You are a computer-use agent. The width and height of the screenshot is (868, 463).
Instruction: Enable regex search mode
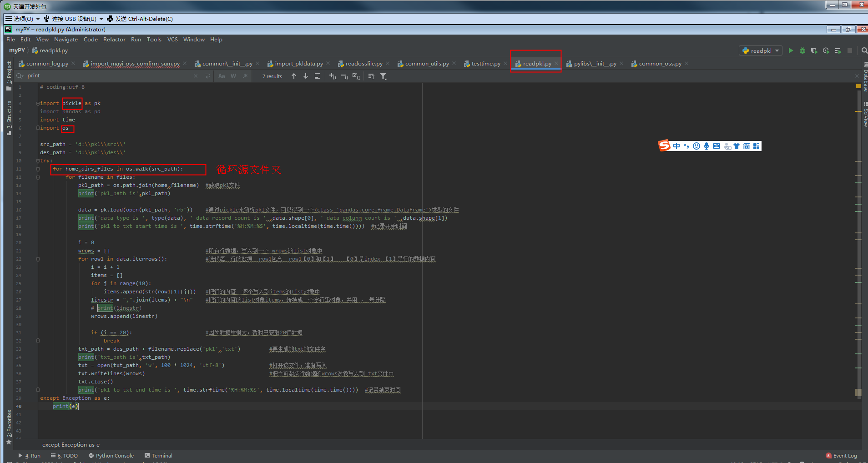coord(245,76)
